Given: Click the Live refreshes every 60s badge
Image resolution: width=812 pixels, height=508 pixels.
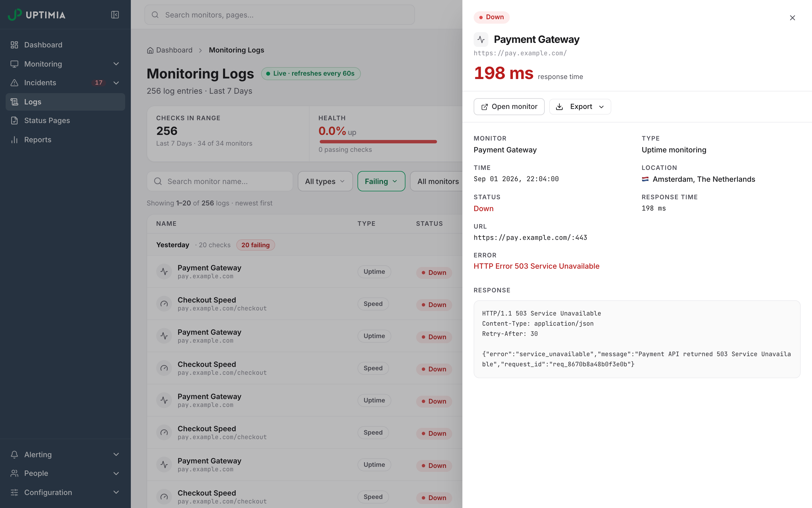Looking at the screenshot, I should [311, 74].
